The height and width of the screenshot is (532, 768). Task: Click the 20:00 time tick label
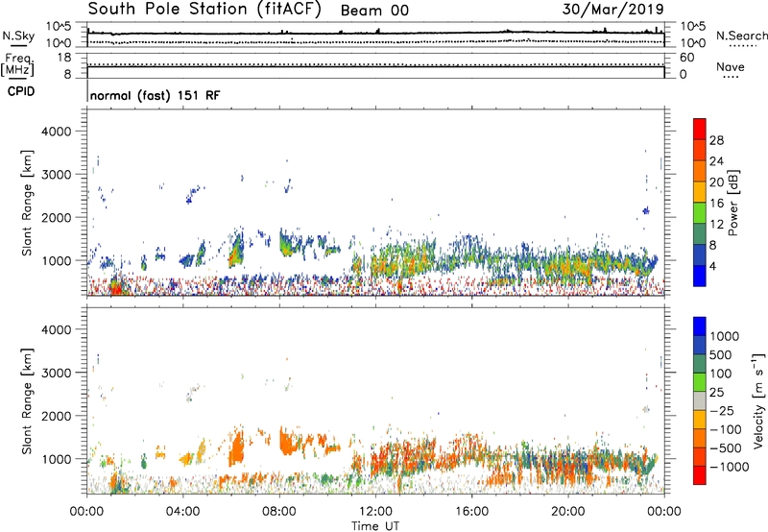pos(567,512)
